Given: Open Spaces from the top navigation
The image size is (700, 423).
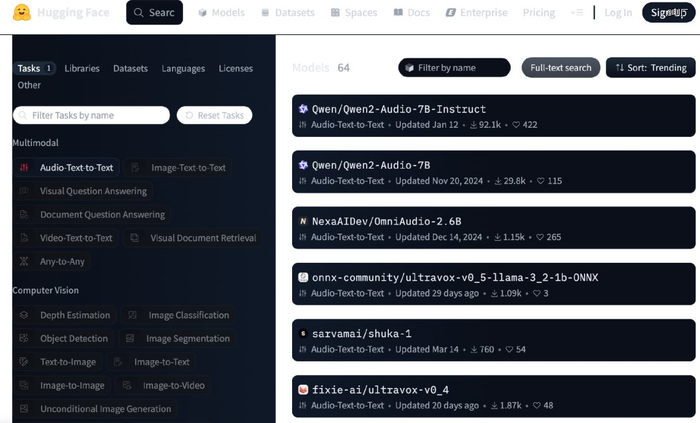Looking at the screenshot, I should [x=354, y=12].
